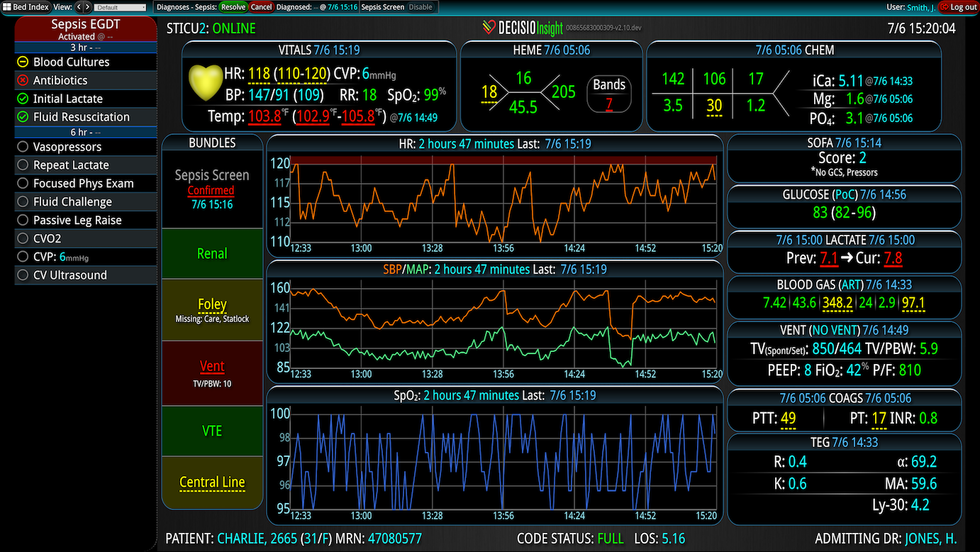This screenshot has width=980, height=552.
Task: Select the Repeat Lactate radio button
Action: pos(23,165)
